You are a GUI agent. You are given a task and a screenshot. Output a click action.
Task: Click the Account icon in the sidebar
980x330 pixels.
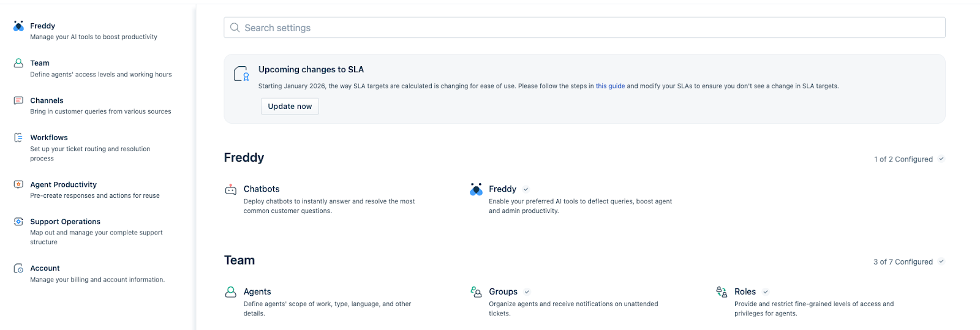click(18, 268)
